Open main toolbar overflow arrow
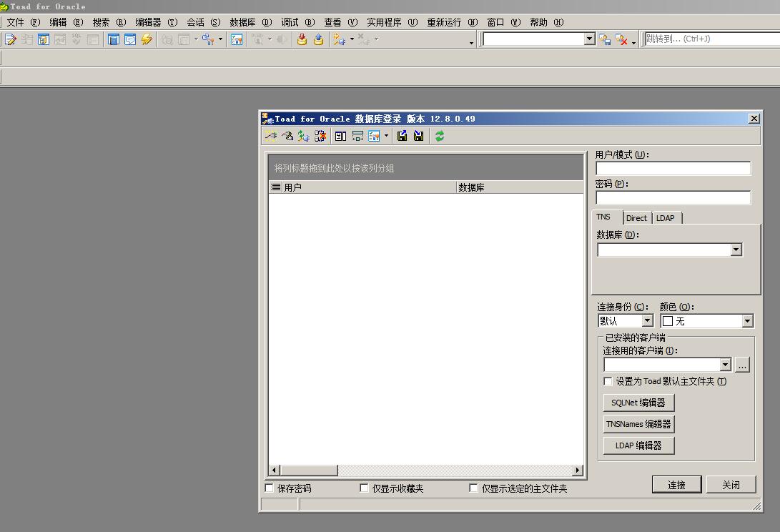Screen dimensions: 780x532 [472, 44]
